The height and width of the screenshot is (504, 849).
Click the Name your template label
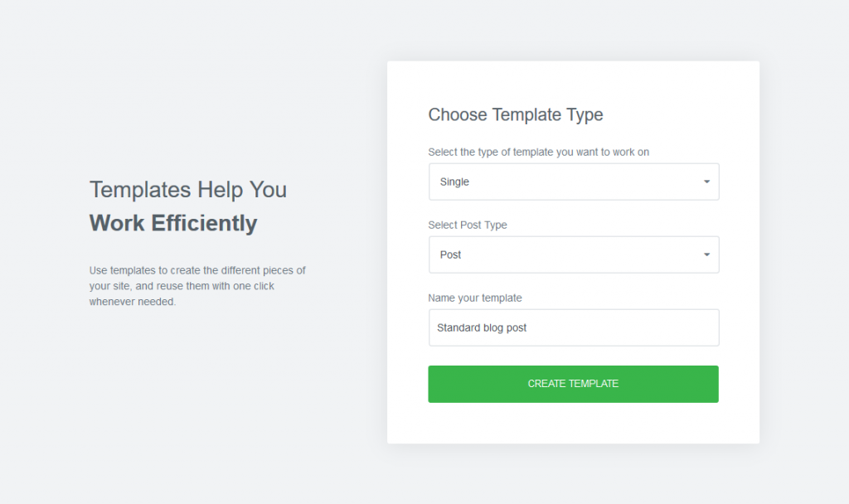pos(474,298)
